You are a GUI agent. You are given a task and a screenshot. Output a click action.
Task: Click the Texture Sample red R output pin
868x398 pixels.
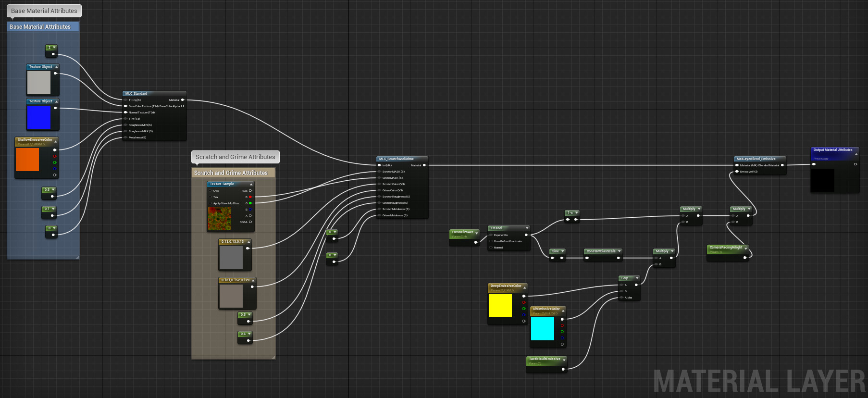pos(250,197)
